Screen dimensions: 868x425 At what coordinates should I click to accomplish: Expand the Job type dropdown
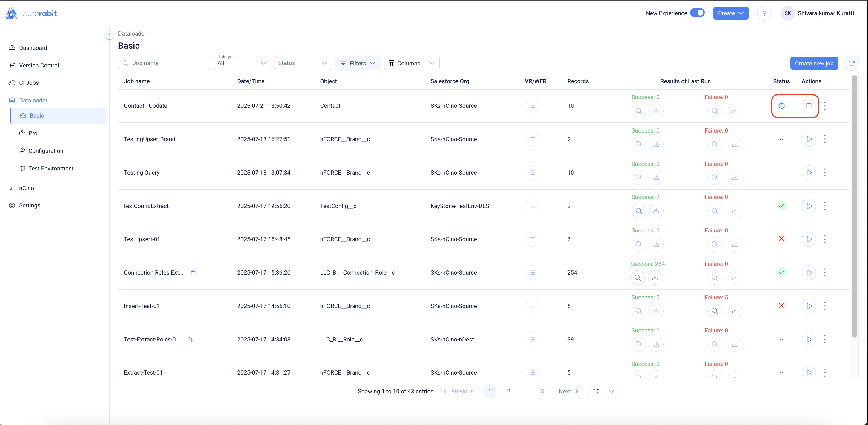tap(241, 63)
